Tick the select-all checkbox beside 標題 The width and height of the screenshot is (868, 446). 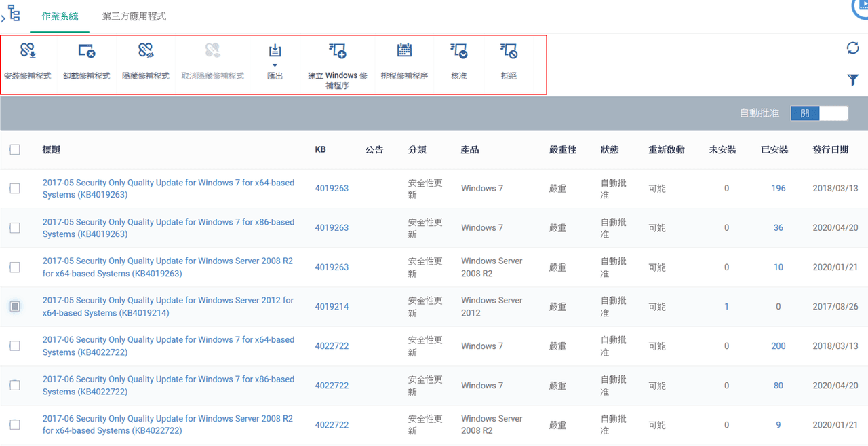point(15,149)
